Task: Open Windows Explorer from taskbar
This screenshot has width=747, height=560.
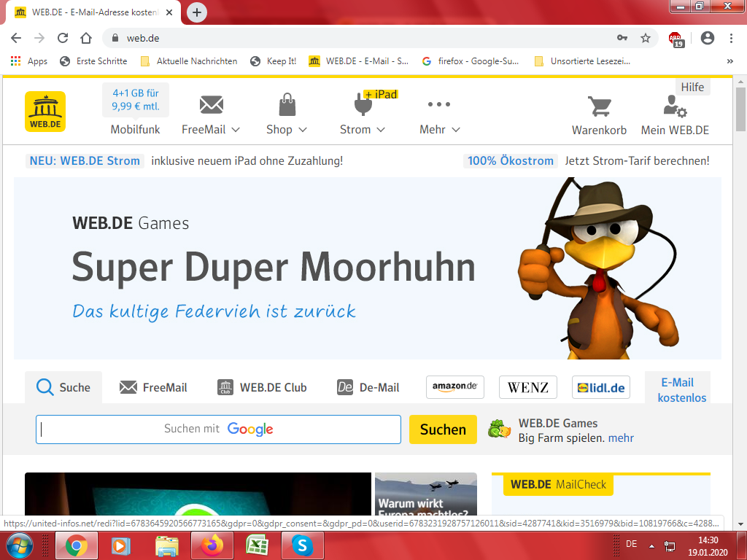Action: [167, 545]
